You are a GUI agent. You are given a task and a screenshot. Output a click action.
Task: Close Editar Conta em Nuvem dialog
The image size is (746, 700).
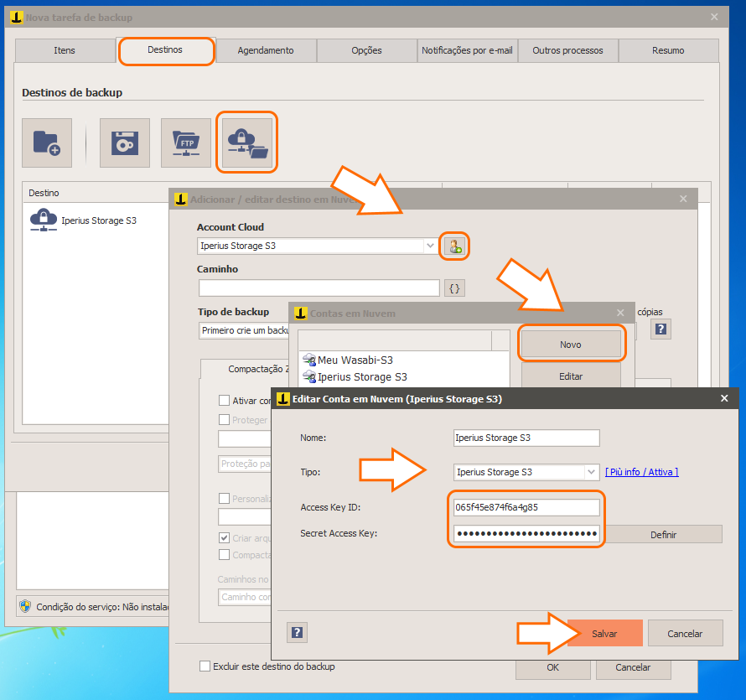pos(724,398)
